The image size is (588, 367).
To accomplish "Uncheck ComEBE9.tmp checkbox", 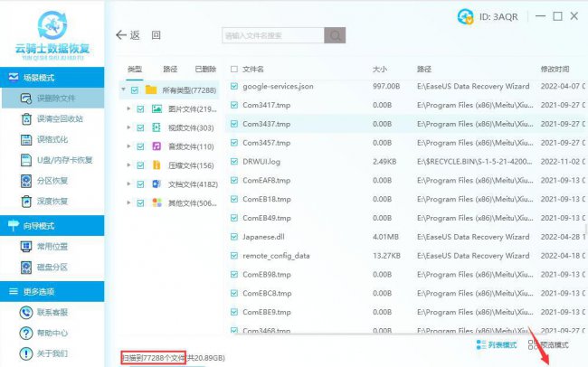I will click(234, 312).
